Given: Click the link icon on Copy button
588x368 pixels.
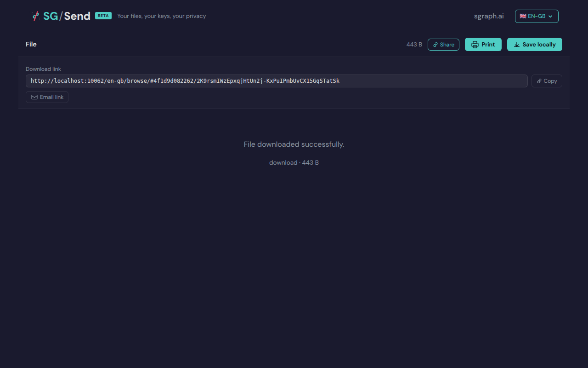Looking at the screenshot, I should click(x=539, y=80).
